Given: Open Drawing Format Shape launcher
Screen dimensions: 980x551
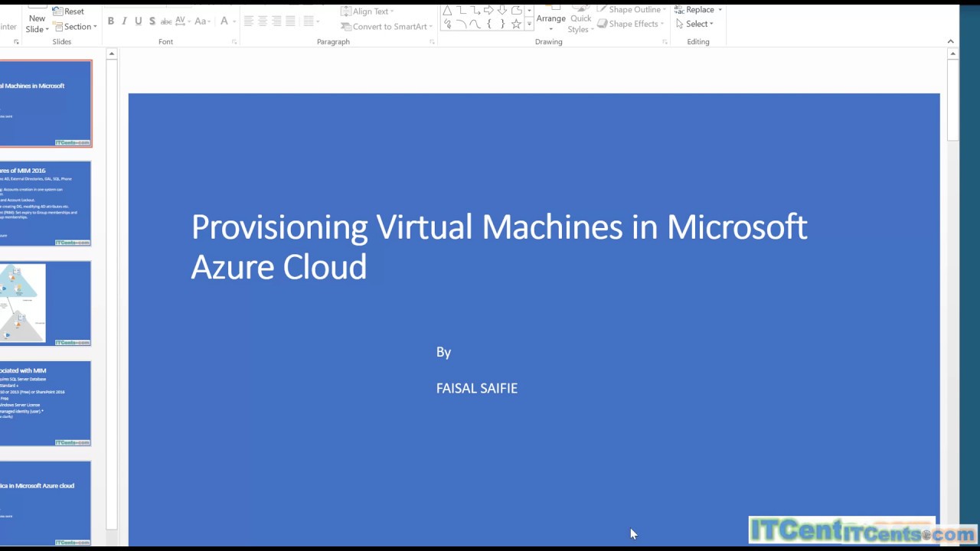Looking at the screenshot, I should tap(665, 42).
